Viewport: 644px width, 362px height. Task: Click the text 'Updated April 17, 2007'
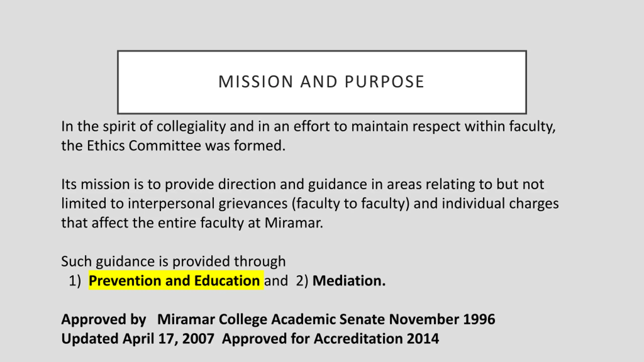[138, 339]
